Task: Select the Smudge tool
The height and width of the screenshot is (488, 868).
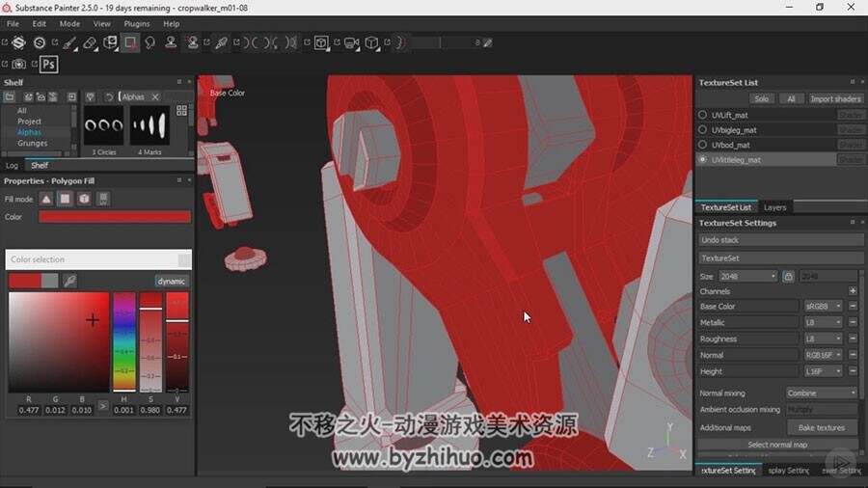Action: pos(150,43)
